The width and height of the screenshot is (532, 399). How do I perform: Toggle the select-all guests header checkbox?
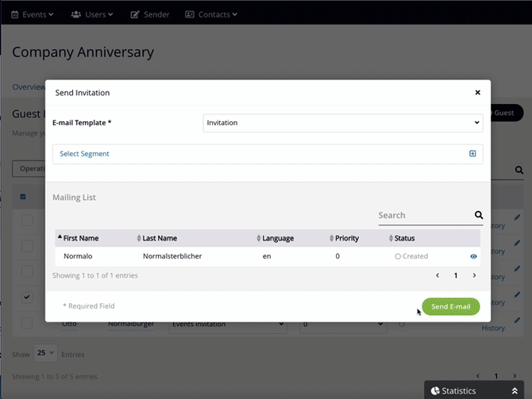22,197
